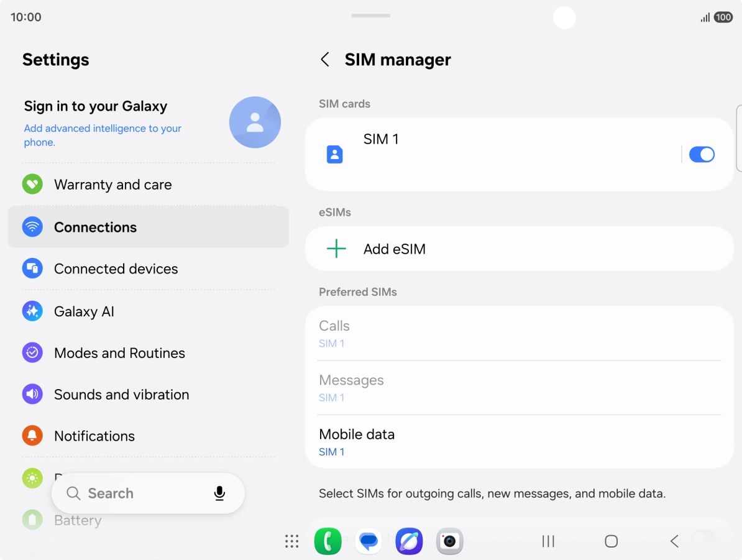Start voice search with microphone icon
The height and width of the screenshot is (560, 742).
pyautogui.click(x=219, y=493)
